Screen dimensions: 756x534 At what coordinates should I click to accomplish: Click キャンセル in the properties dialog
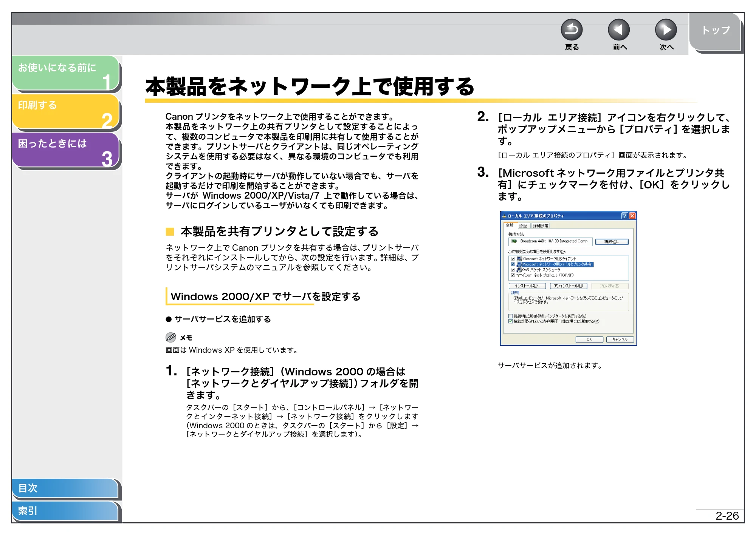coord(620,339)
